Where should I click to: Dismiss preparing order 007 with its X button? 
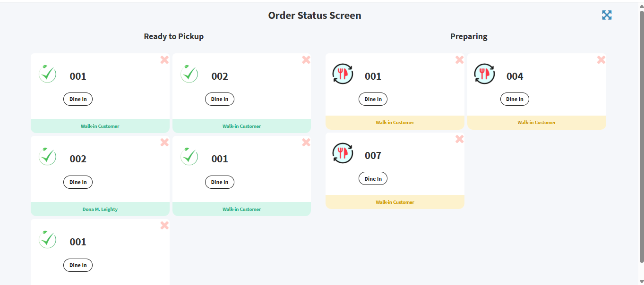pos(459,139)
